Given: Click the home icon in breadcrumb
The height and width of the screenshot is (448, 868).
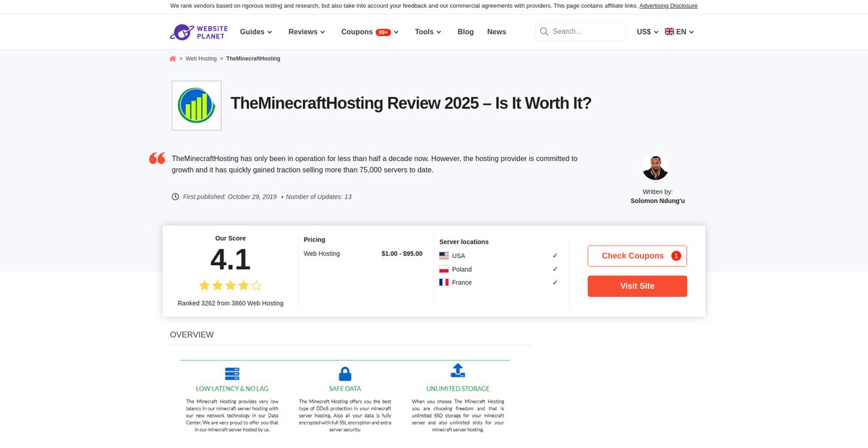Looking at the screenshot, I should pyautogui.click(x=173, y=59).
